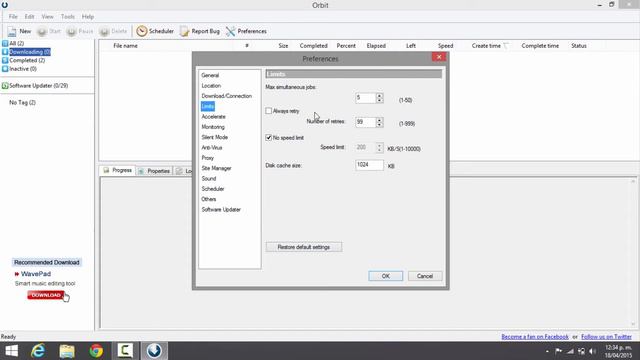Enable the Always retry checkbox

coord(269,111)
